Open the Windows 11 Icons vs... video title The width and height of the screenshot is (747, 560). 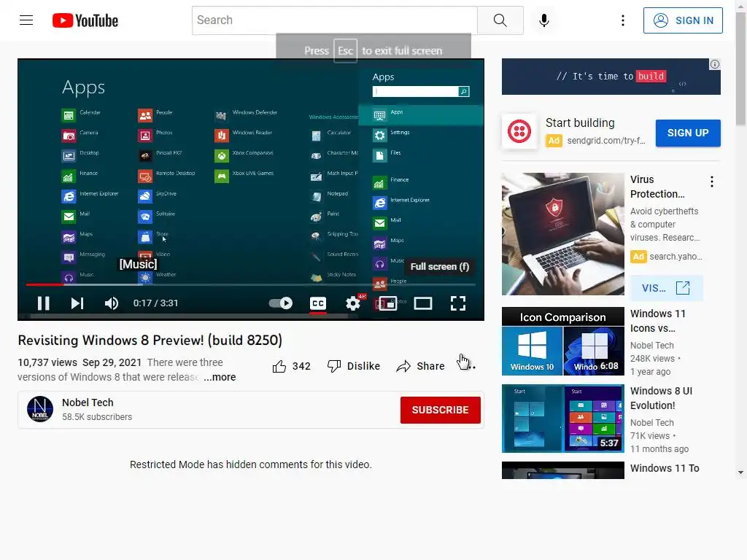tap(658, 321)
